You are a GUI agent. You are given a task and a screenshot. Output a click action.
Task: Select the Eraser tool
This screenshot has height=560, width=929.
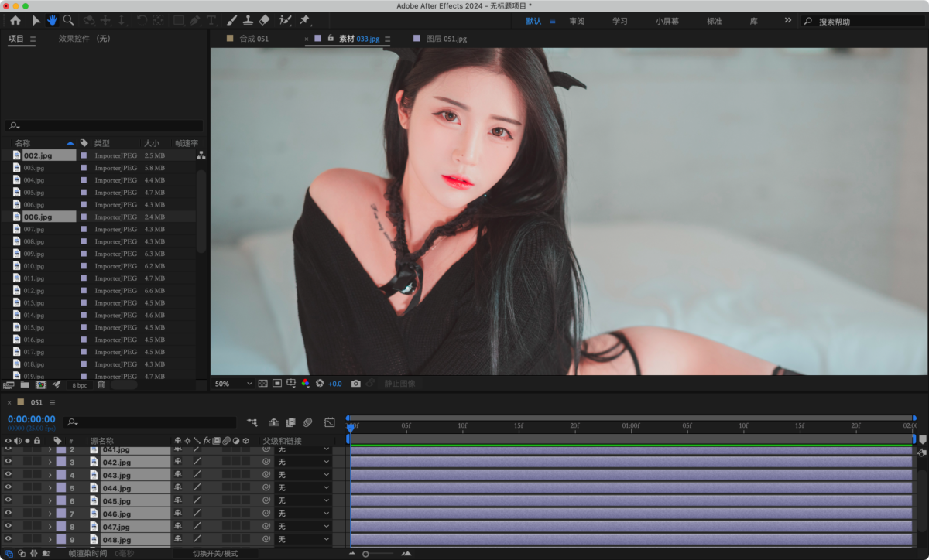click(264, 20)
